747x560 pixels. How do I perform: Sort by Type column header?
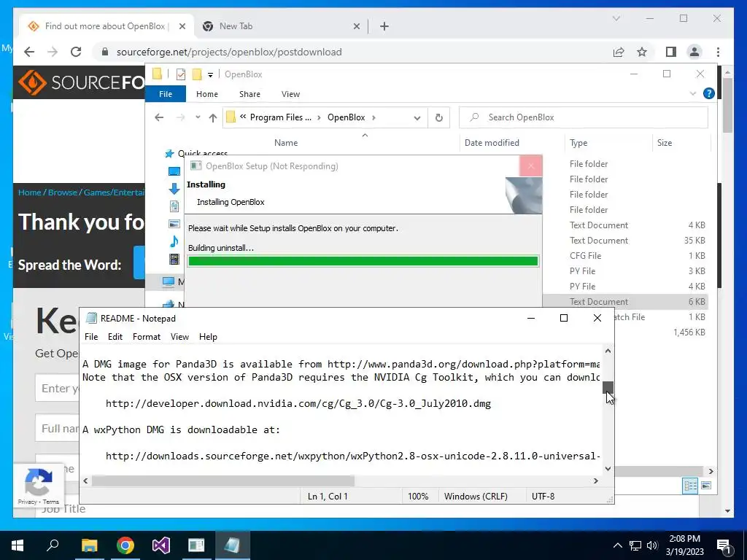point(578,143)
